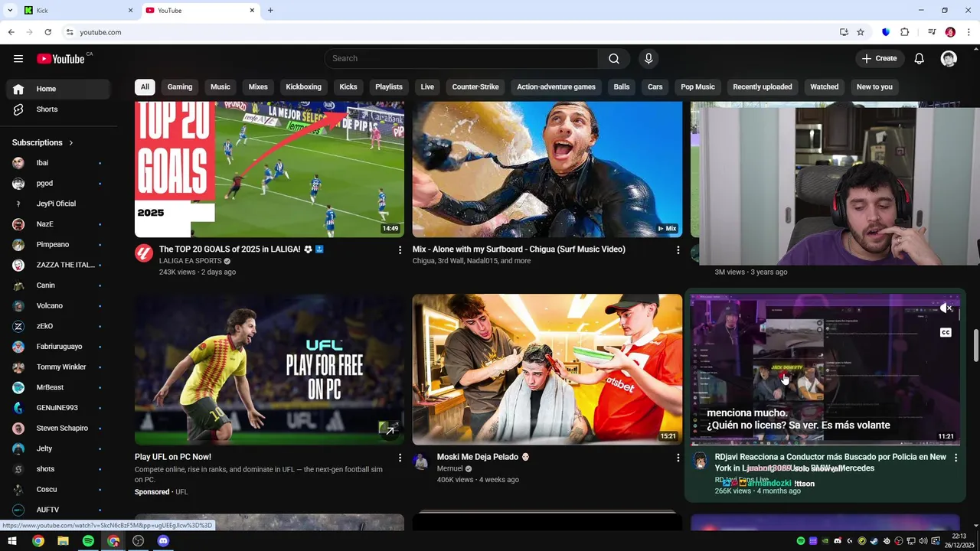The height and width of the screenshot is (551, 980).
Task: Filter feed by Mixes chip
Action: tap(258, 87)
